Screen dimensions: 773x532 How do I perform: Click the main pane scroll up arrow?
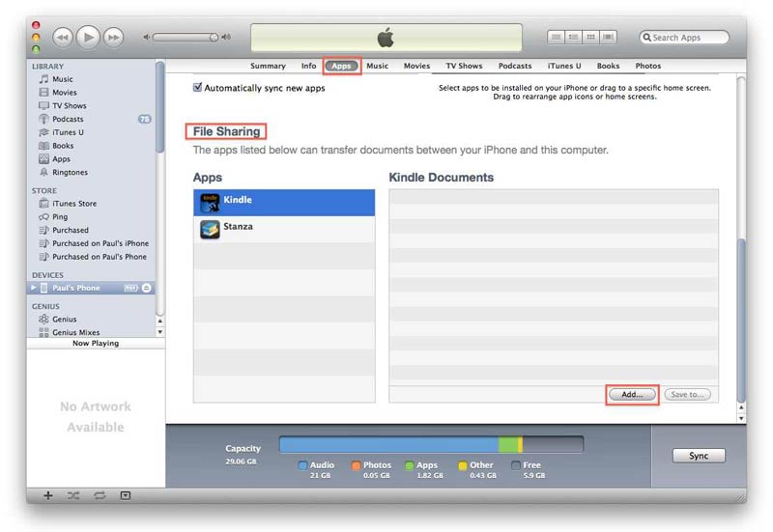coord(741,407)
